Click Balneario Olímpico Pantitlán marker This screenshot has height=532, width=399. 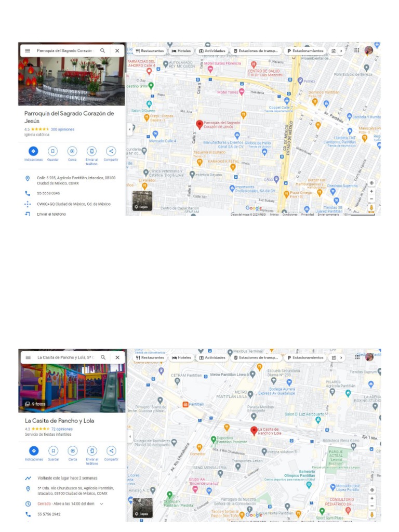(309, 485)
